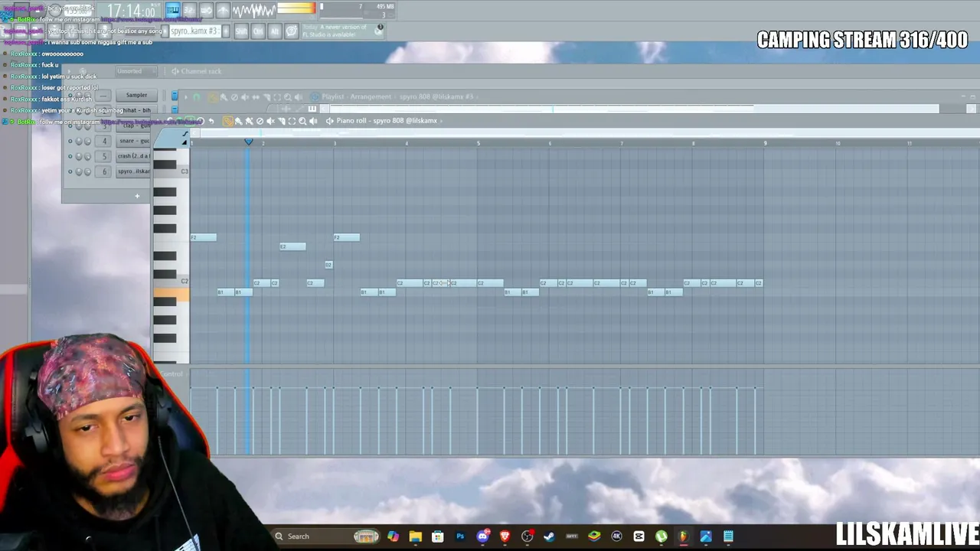Open Steam from the taskbar
980x551 pixels.
[550, 536]
